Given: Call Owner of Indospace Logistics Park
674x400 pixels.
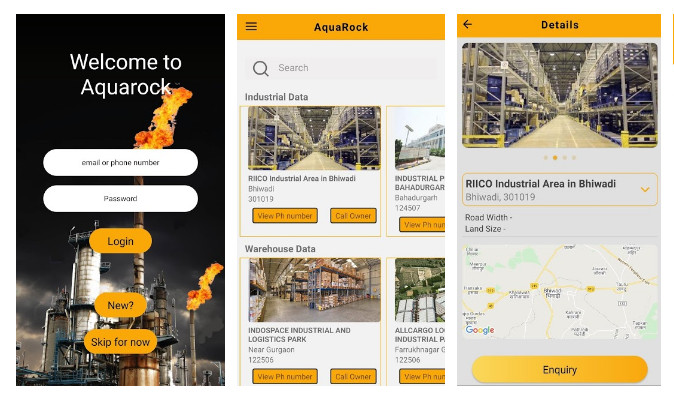Looking at the screenshot, I should click(x=353, y=377).
